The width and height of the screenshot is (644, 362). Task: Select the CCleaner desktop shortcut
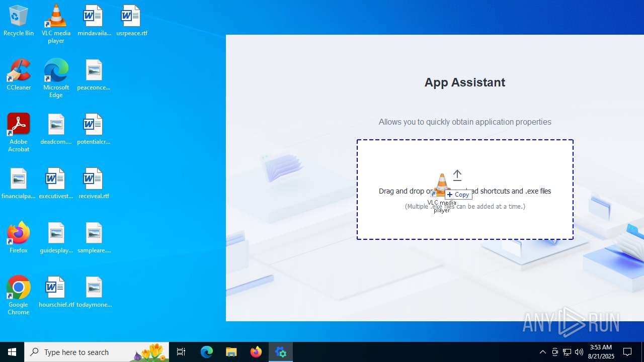pos(19,75)
